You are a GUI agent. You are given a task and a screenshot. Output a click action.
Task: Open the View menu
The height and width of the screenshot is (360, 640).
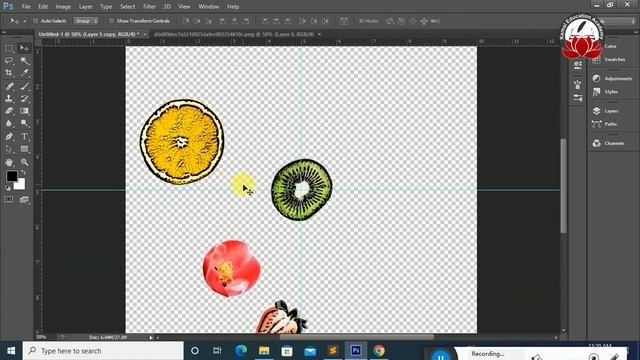[x=184, y=7]
